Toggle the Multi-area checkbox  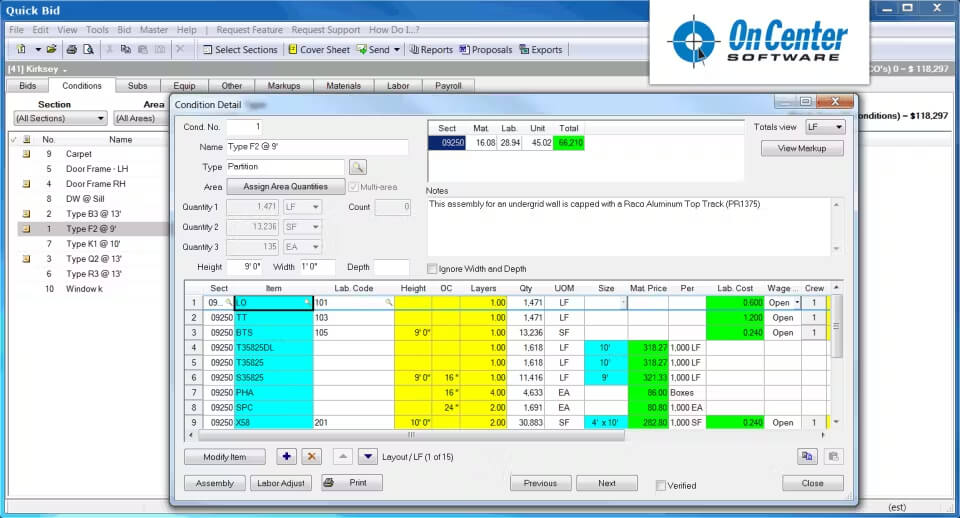[x=353, y=187]
